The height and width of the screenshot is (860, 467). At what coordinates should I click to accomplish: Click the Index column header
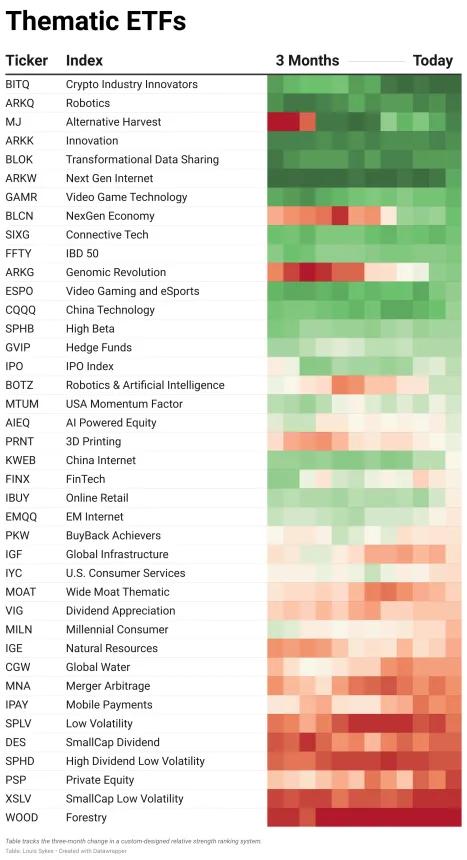coord(84,60)
